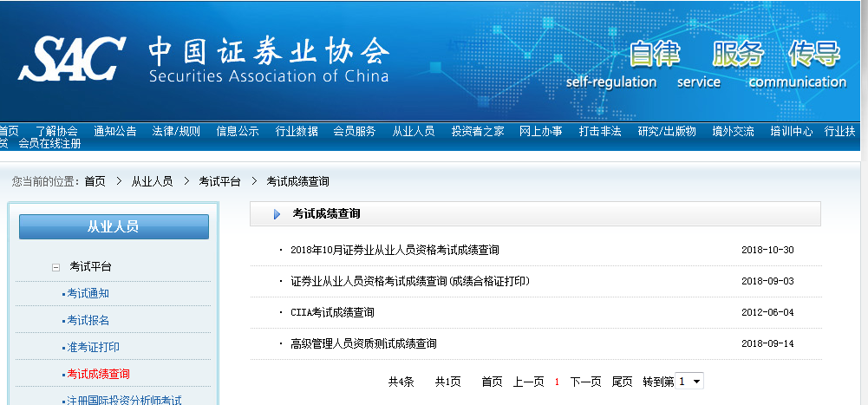
Task: Click date text 2018-09-14
Action: [x=767, y=343]
